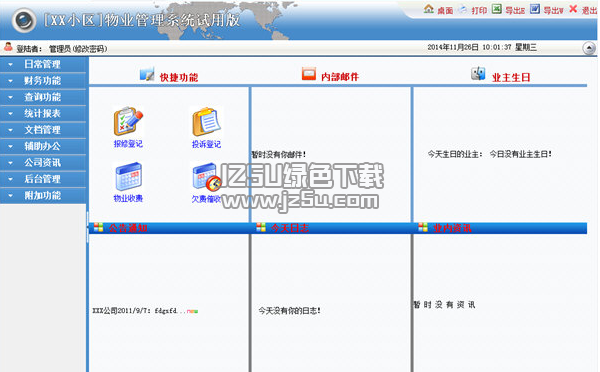The image size is (600, 372).
Task: Open the 日常管理 menu
Action: pos(43,64)
